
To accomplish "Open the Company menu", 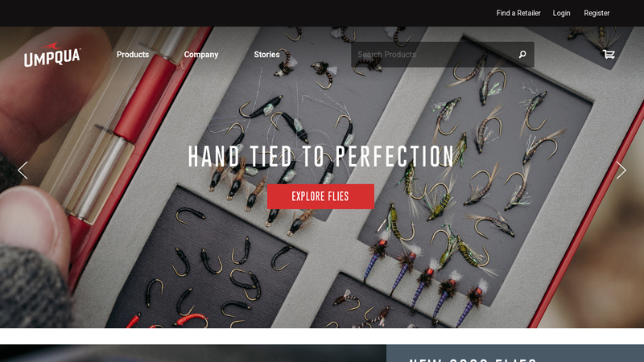I will click(x=200, y=55).
